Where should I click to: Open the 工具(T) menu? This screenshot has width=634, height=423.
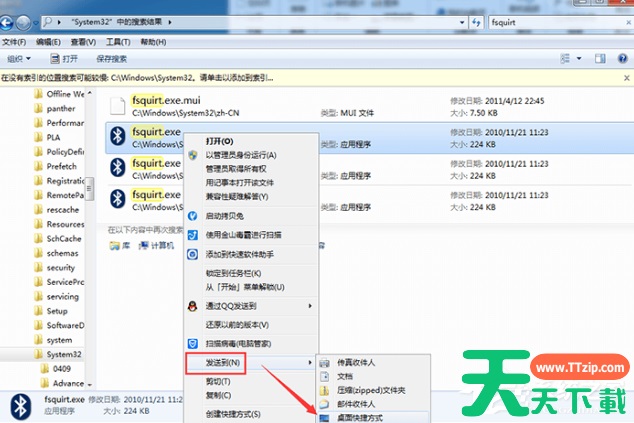118,42
